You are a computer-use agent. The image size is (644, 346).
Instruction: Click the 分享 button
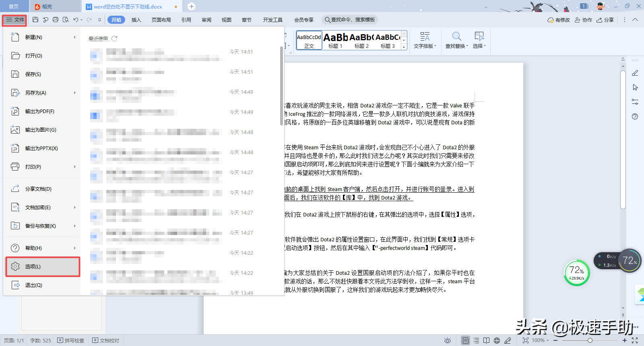coord(605,20)
